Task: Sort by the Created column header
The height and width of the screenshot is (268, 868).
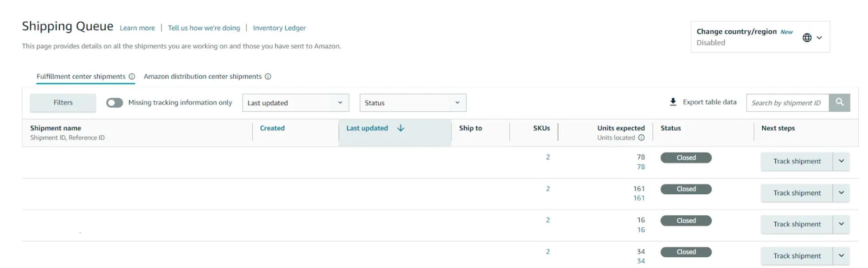Action: (272, 128)
